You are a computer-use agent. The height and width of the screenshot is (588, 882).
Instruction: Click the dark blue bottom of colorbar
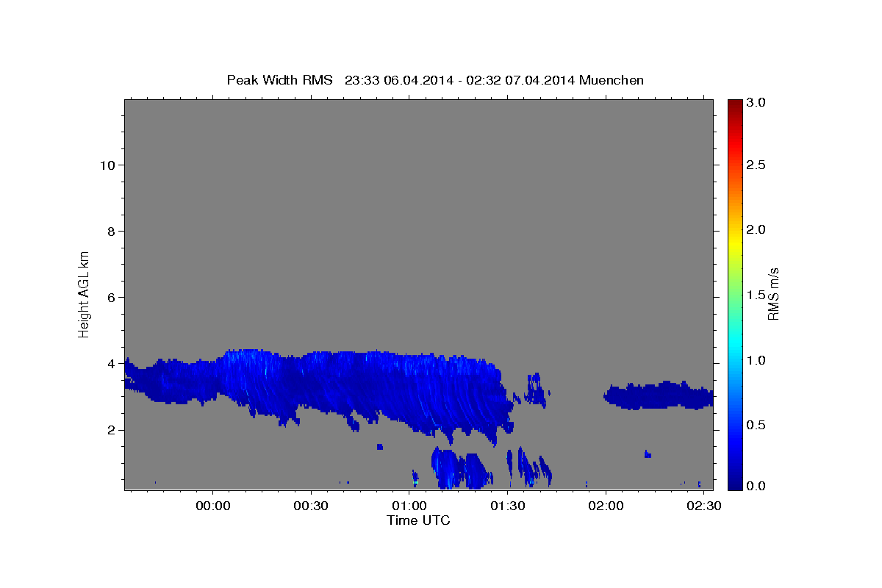coord(734,483)
